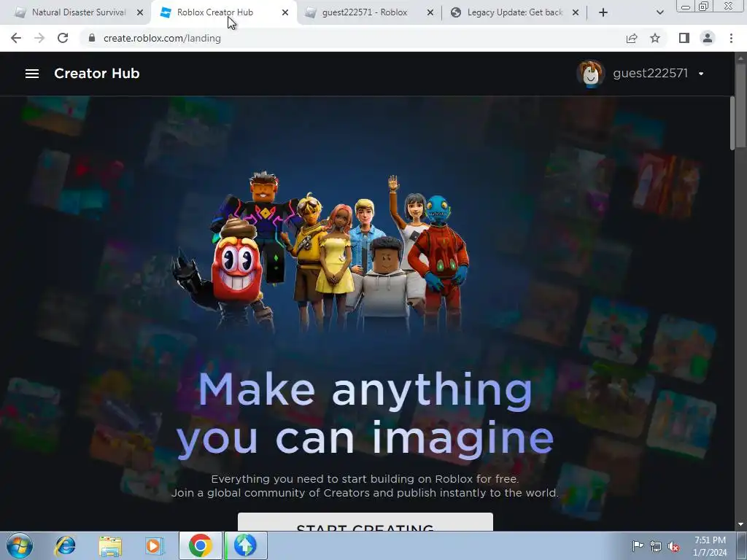Click the scrollbar up arrow
The width and height of the screenshot is (747, 560).
(740, 58)
